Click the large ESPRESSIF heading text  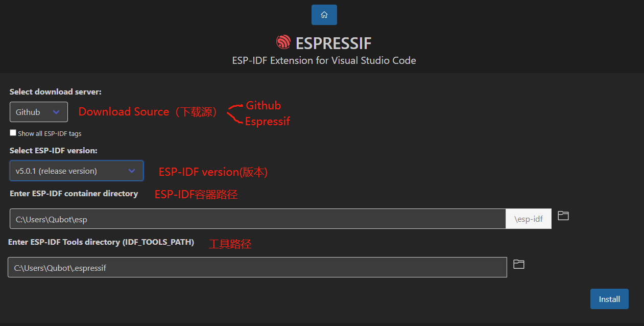point(333,43)
